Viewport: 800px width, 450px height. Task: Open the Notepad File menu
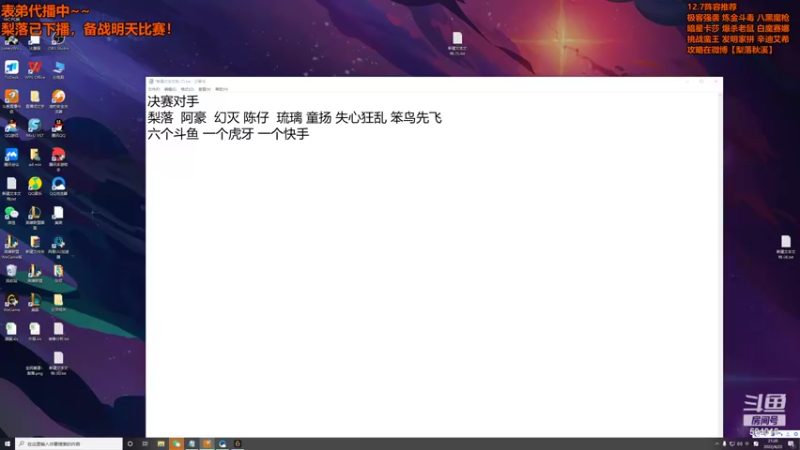[x=154, y=89]
